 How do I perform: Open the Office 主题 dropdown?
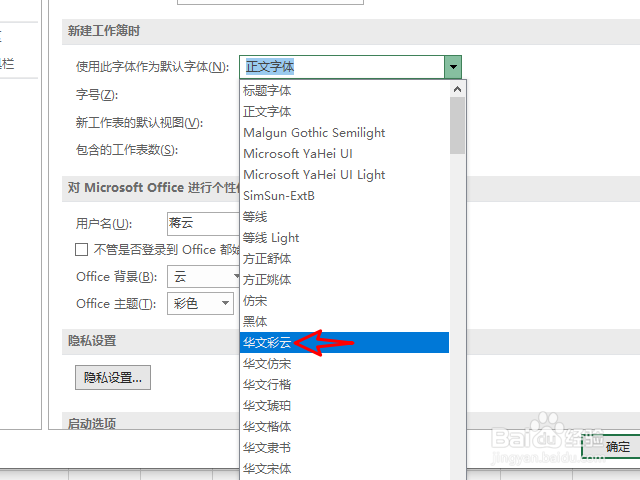tap(200, 303)
